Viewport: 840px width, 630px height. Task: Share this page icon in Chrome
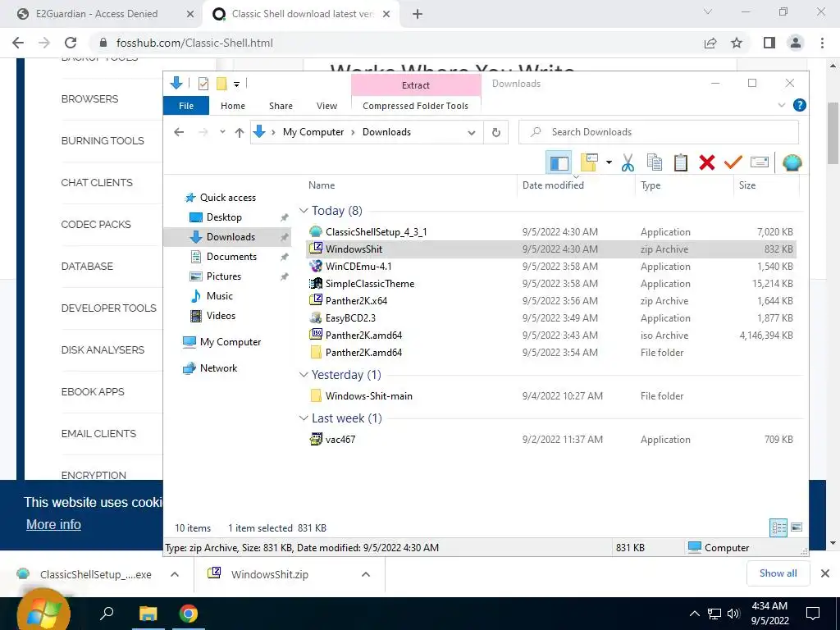pyautogui.click(x=710, y=43)
